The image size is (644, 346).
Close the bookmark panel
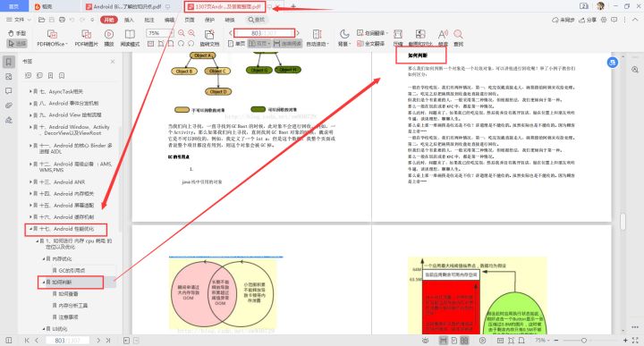click(x=113, y=62)
